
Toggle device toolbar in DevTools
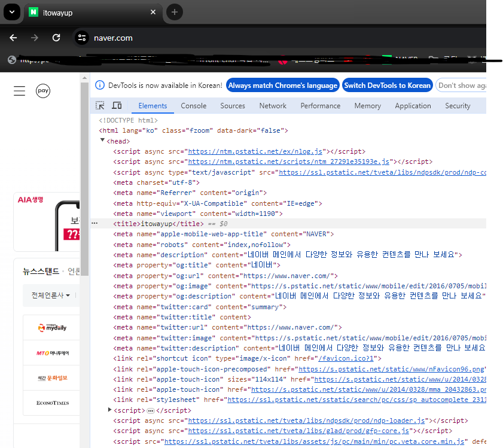click(x=117, y=106)
